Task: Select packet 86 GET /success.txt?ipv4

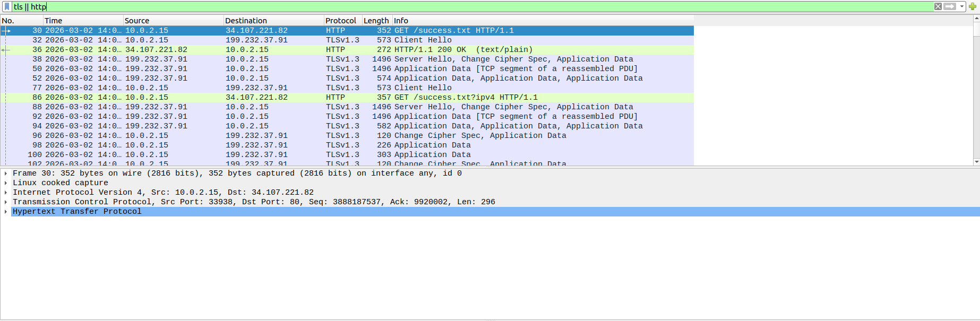Action: [x=347, y=98]
